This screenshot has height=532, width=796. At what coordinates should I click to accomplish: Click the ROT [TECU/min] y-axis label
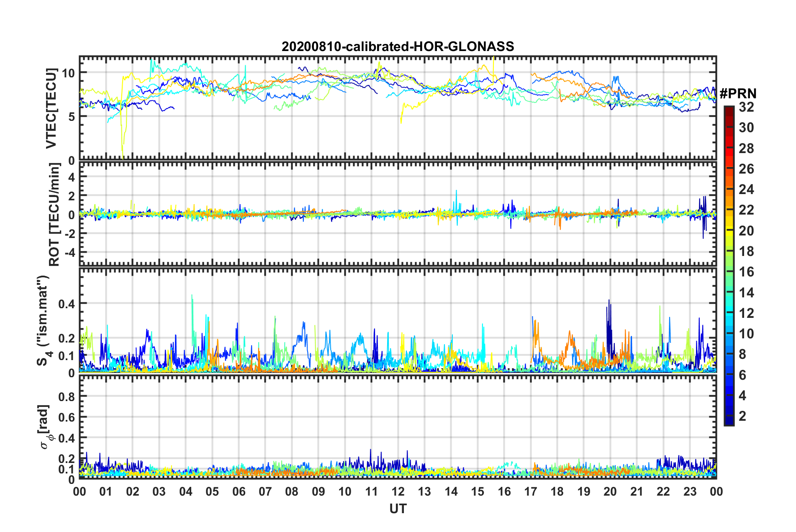pos(54,215)
